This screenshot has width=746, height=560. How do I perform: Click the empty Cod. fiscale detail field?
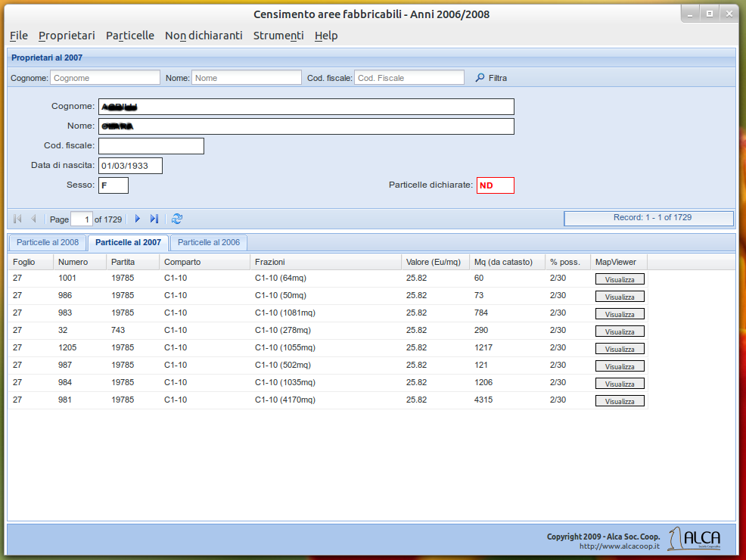[151, 146]
